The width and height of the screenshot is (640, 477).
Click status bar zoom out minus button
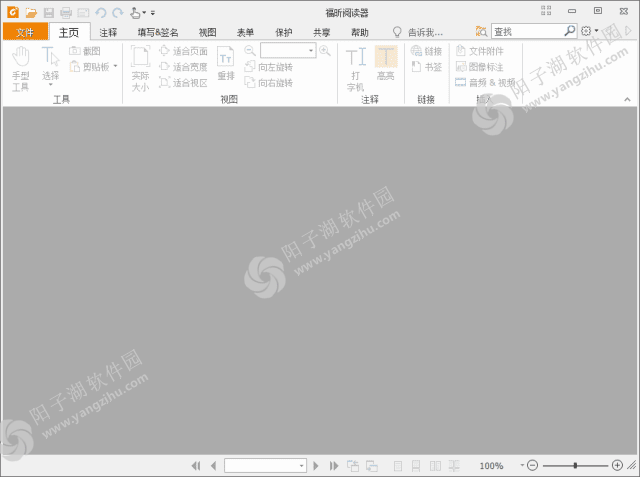coord(532,465)
